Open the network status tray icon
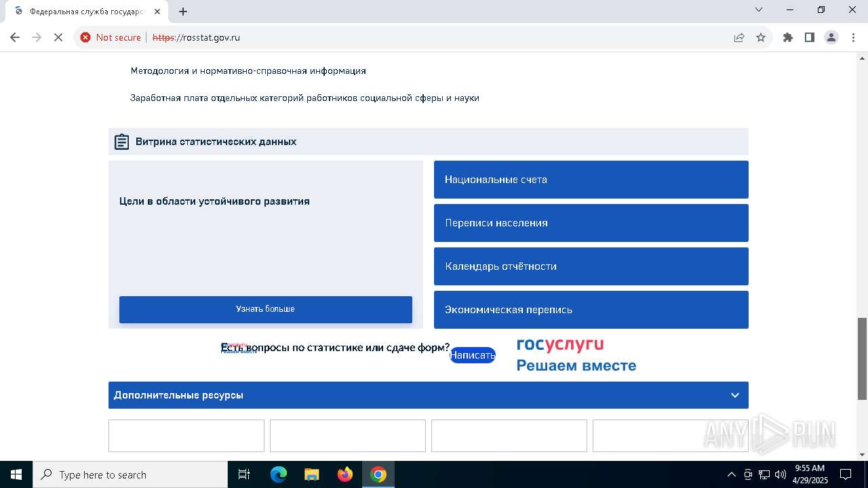This screenshot has height=488, width=868. [x=764, y=474]
